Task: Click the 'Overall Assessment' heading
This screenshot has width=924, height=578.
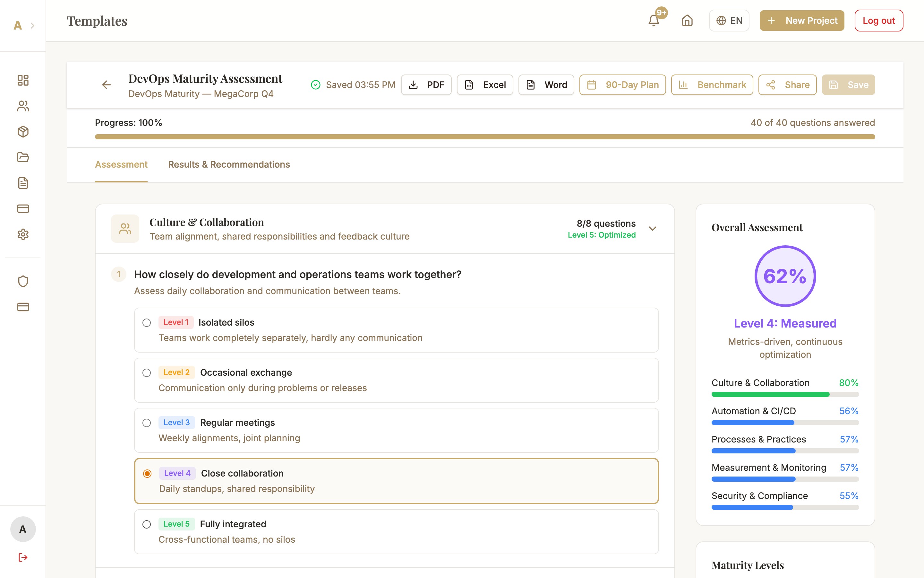Action: tap(757, 227)
